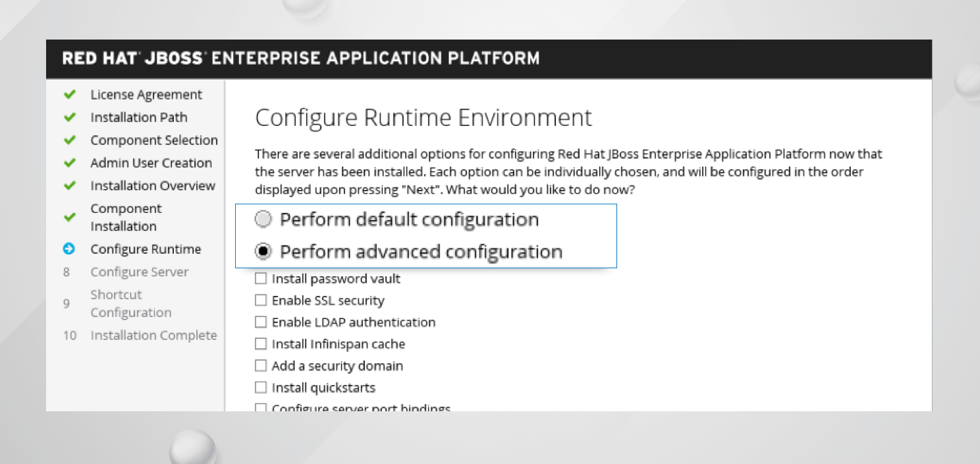Click the green checkmark beside Component Installation
The height and width of the screenshot is (464, 980).
click(69, 217)
